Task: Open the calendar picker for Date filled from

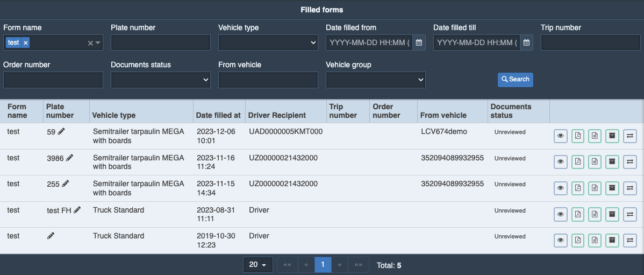Action: [x=419, y=43]
